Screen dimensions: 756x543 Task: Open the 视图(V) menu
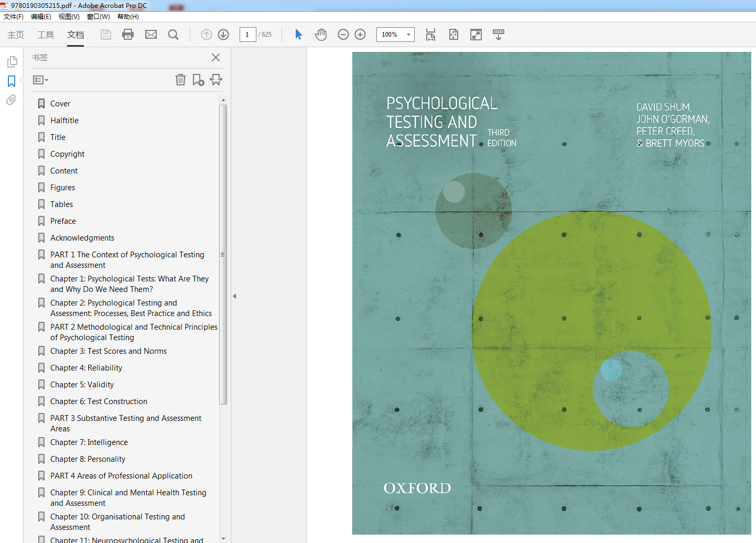coord(69,17)
